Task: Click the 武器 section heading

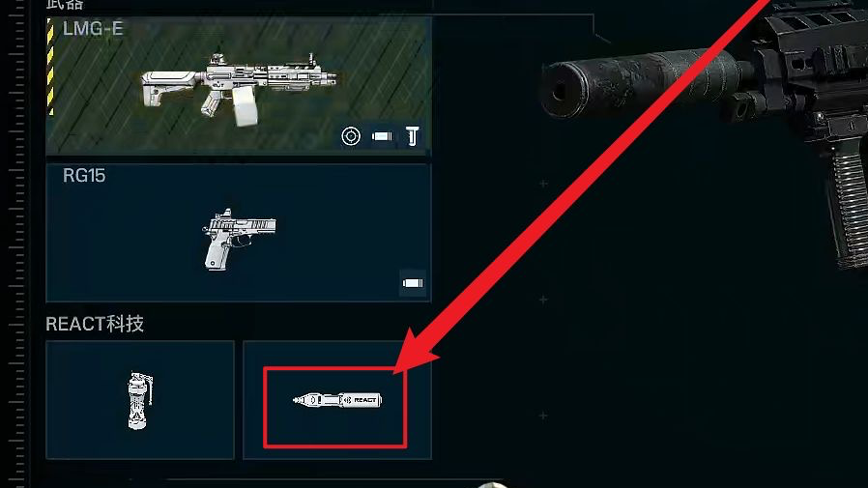Action: tap(64, 5)
